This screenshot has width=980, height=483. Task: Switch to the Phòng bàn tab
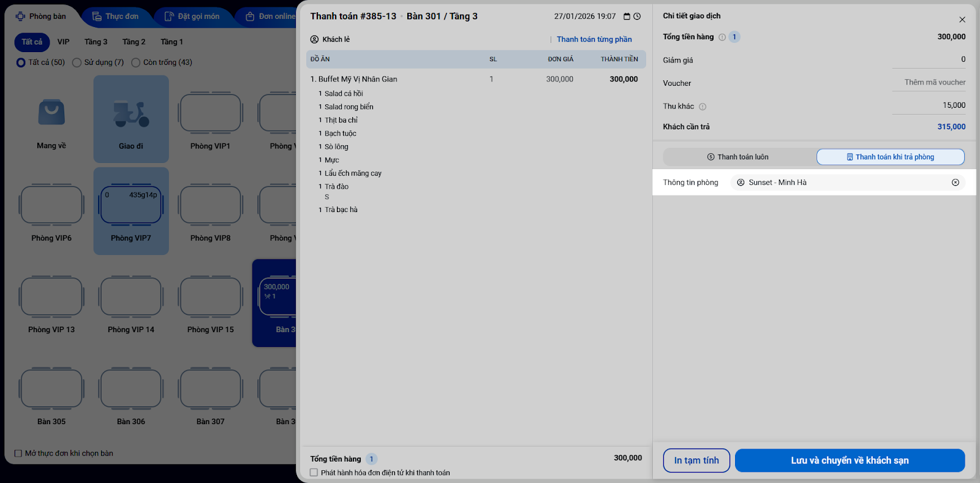tap(41, 17)
